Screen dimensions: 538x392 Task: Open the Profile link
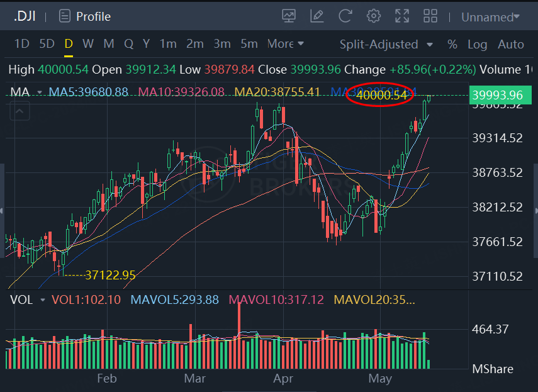(x=93, y=16)
